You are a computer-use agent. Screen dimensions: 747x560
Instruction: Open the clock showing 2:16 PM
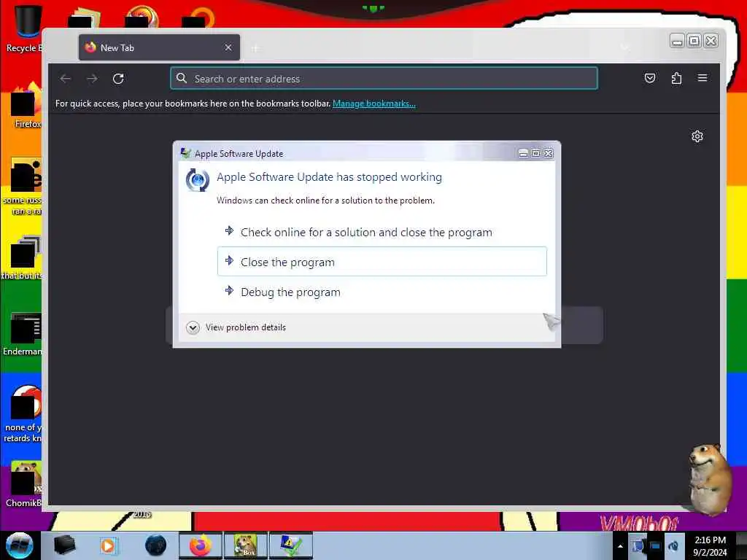(x=710, y=546)
